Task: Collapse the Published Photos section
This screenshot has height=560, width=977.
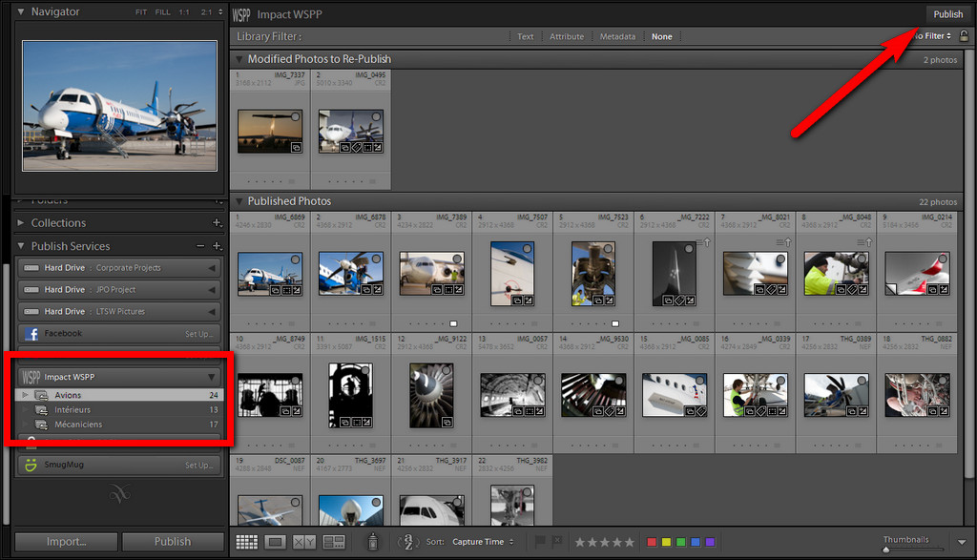Action: click(239, 201)
